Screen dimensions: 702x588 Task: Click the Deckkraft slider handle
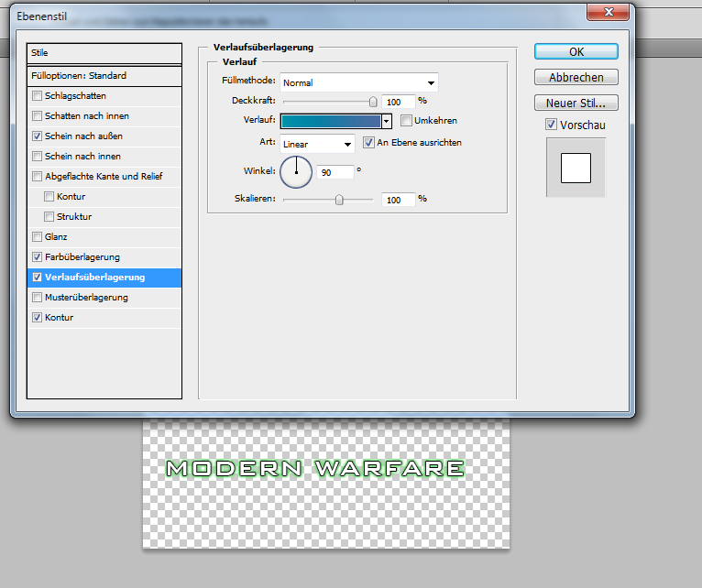(x=373, y=102)
